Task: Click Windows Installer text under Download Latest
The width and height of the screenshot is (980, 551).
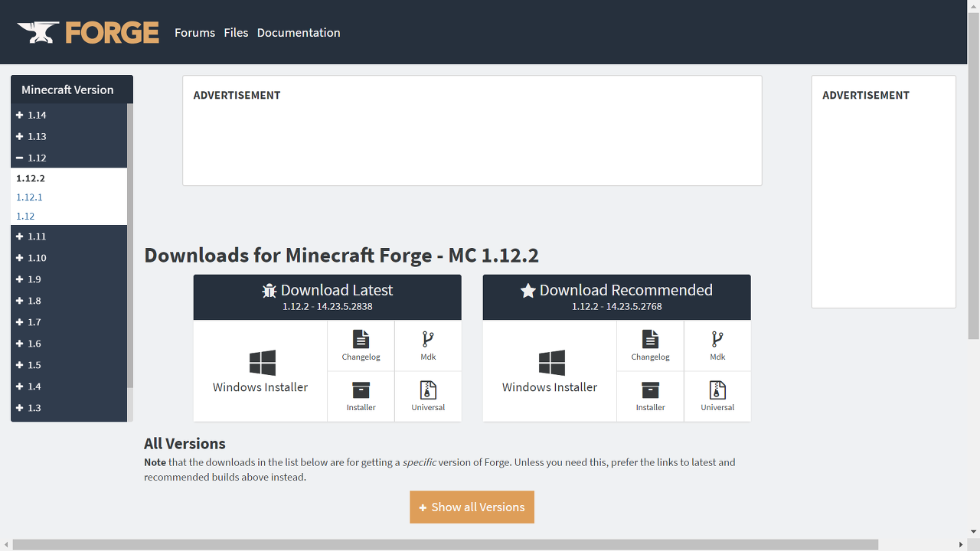Action: (260, 387)
